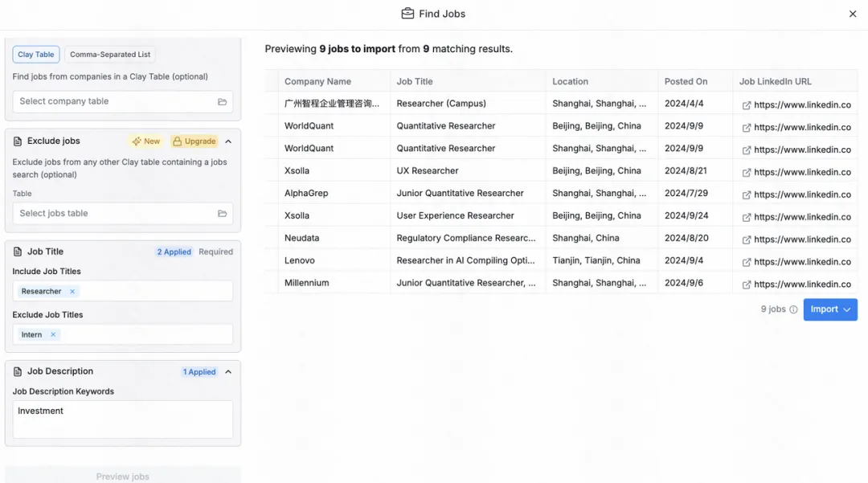Collapse the Job Description section
868x483 pixels.
[x=228, y=372]
